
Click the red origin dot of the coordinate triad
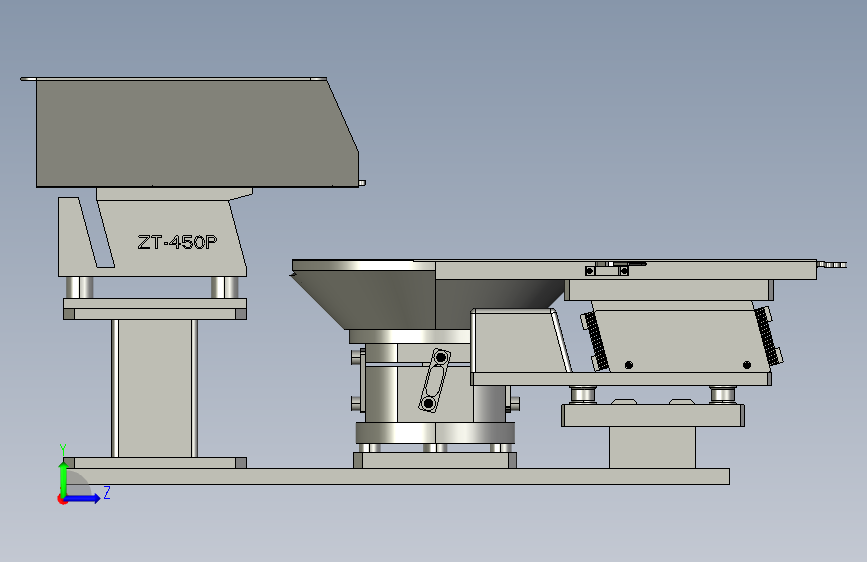pyautogui.click(x=62, y=499)
